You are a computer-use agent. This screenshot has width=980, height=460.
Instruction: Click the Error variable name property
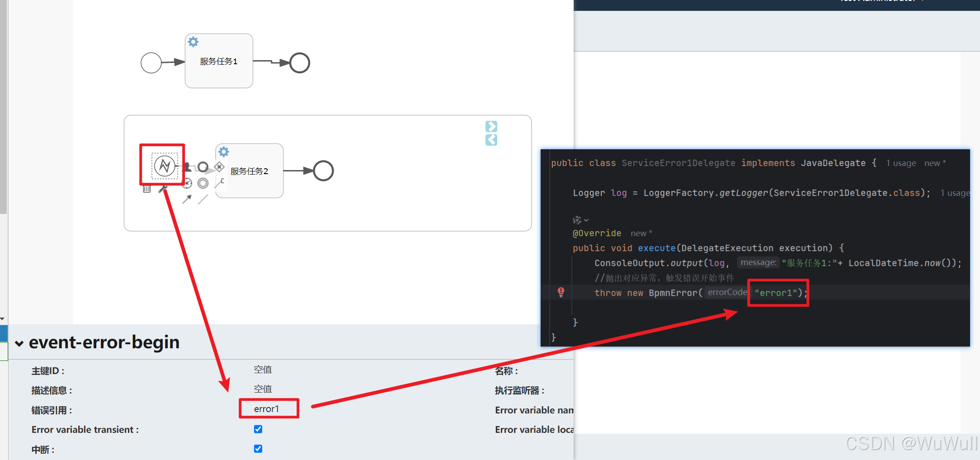[534, 410]
